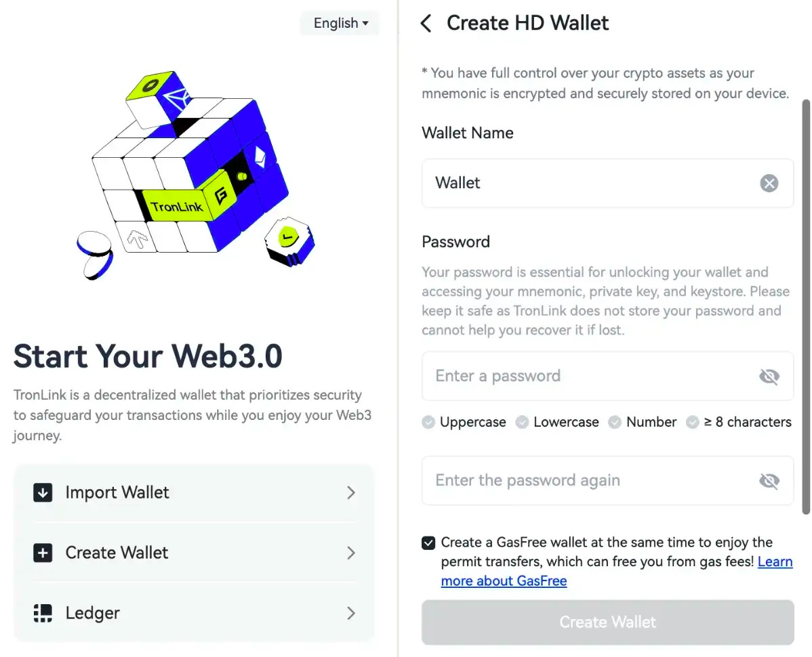The height and width of the screenshot is (657, 812).
Task: Click the Lowercase requirement check icon
Action: pos(522,423)
